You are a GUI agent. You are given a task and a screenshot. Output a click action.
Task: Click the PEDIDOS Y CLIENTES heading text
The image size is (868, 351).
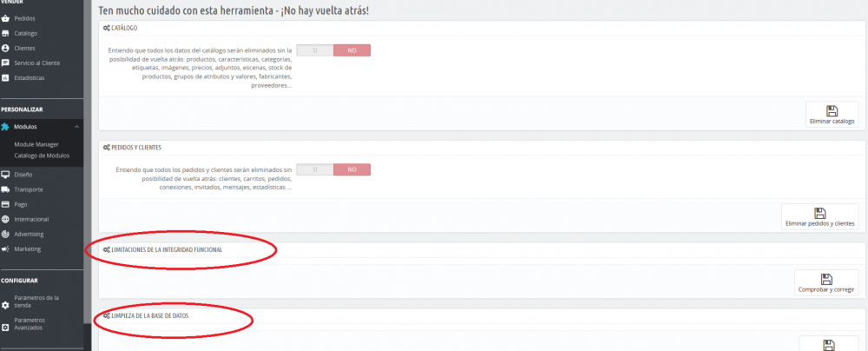[x=136, y=148]
